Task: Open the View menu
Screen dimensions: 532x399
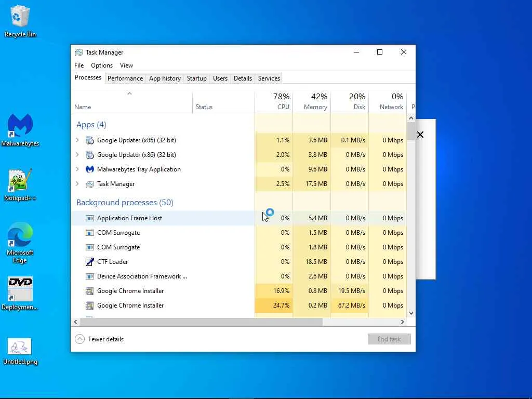Action: 126,65
